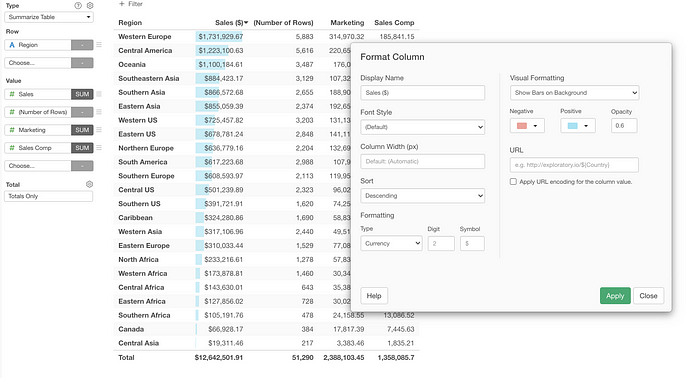Click the empty Choose value selector

(38, 166)
